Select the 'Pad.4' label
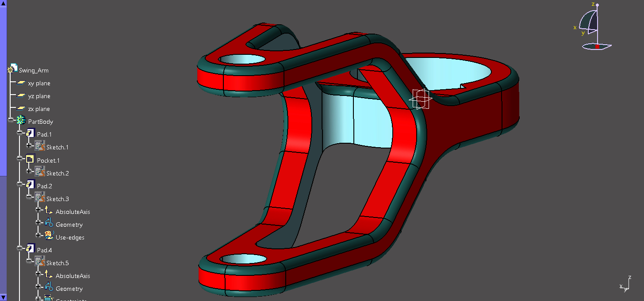Screen dimensions: 644x301 [45, 250]
